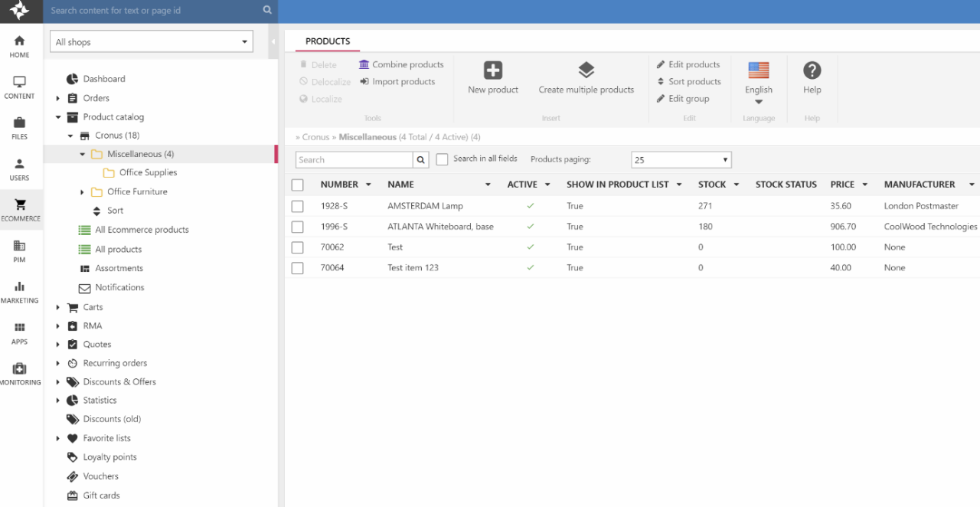Click the New product plus icon

point(493,70)
